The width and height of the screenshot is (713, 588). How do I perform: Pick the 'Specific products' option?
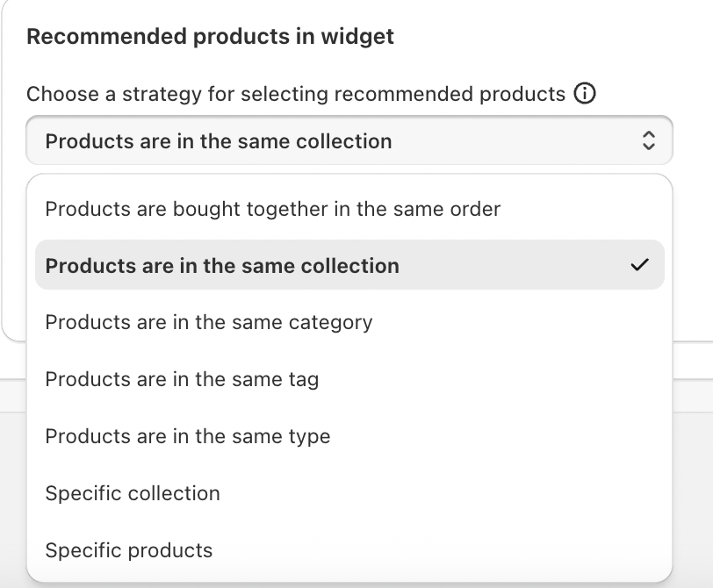point(129,550)
